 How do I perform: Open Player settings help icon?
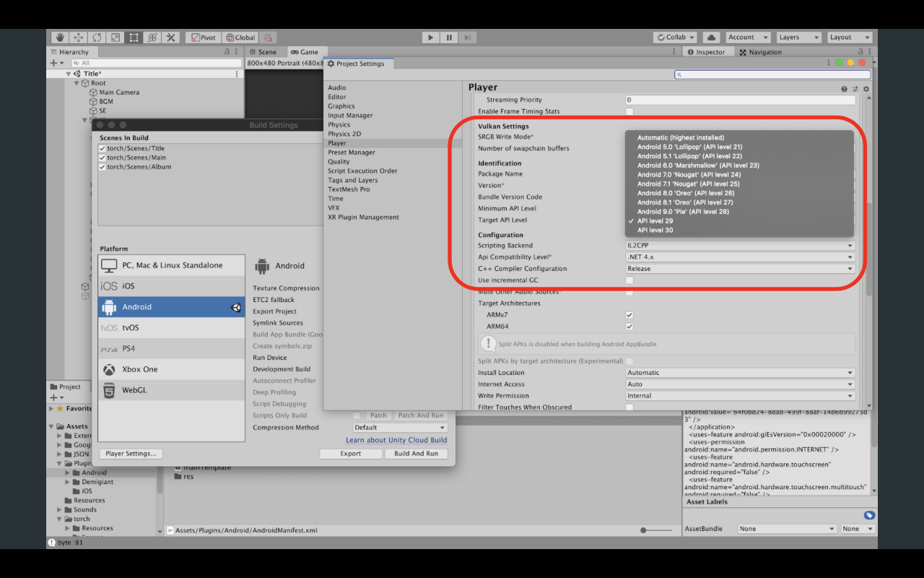[x=844, y=89]
